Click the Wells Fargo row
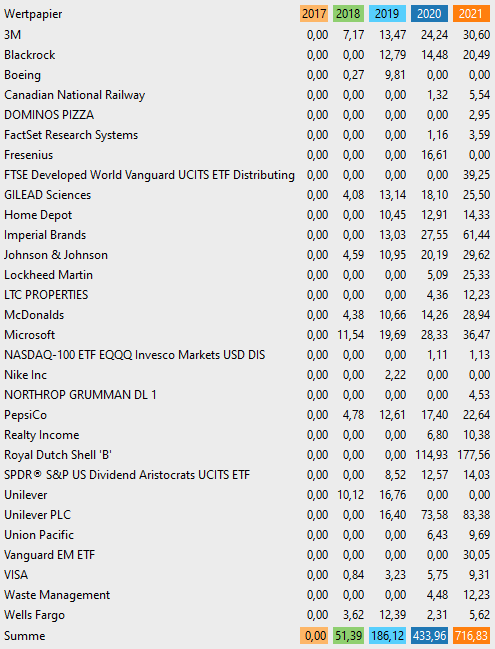 coord(248,615)
